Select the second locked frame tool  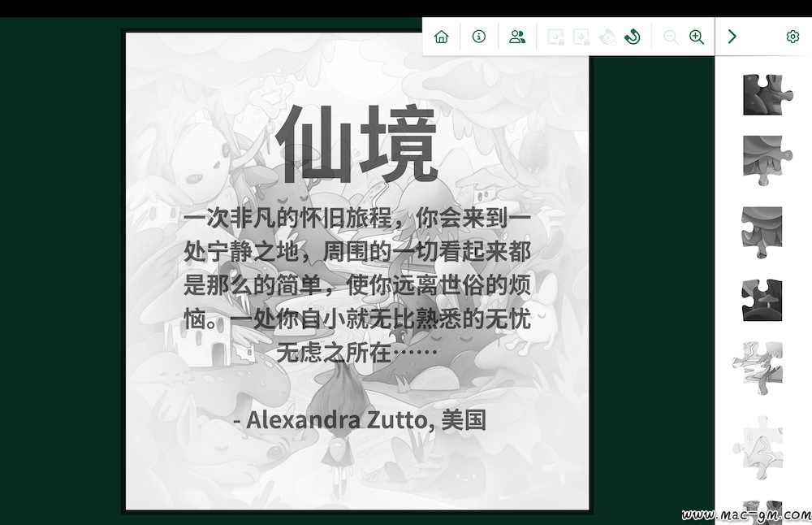pos(581,37)
